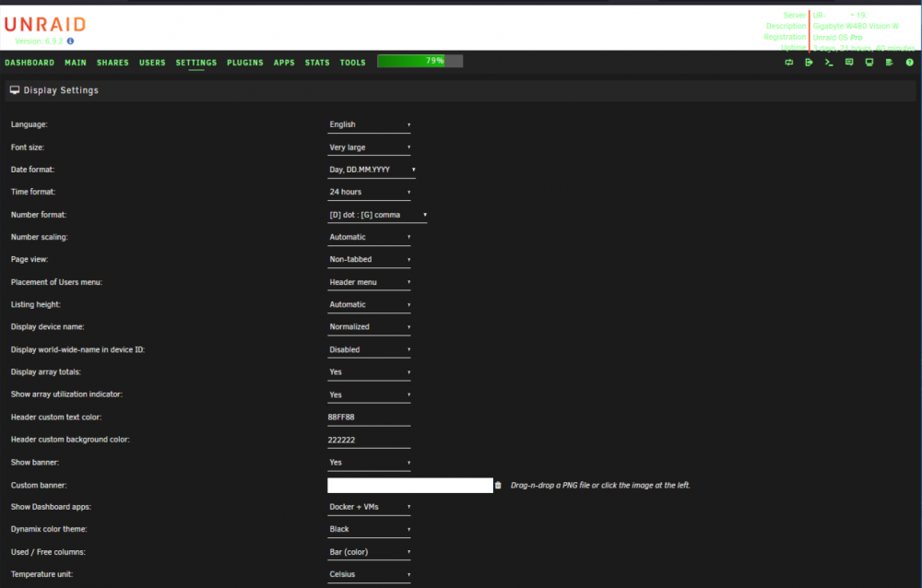The image size is (922, 588).
Task: Open the Listing height dropdown
Action: (x=370, y=304)
